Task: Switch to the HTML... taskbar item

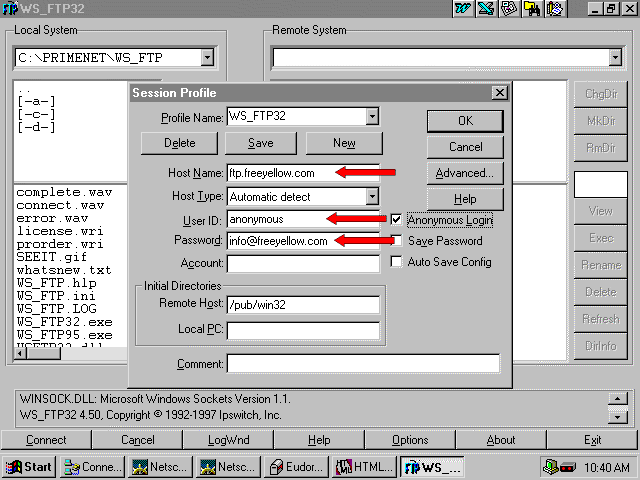Action: coord(364,467)
